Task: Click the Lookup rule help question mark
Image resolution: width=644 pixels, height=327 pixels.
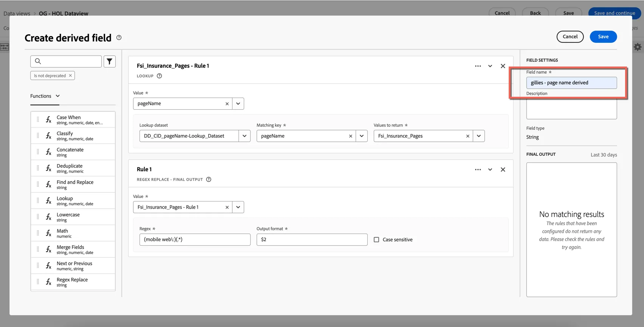Action: (159, 76)
